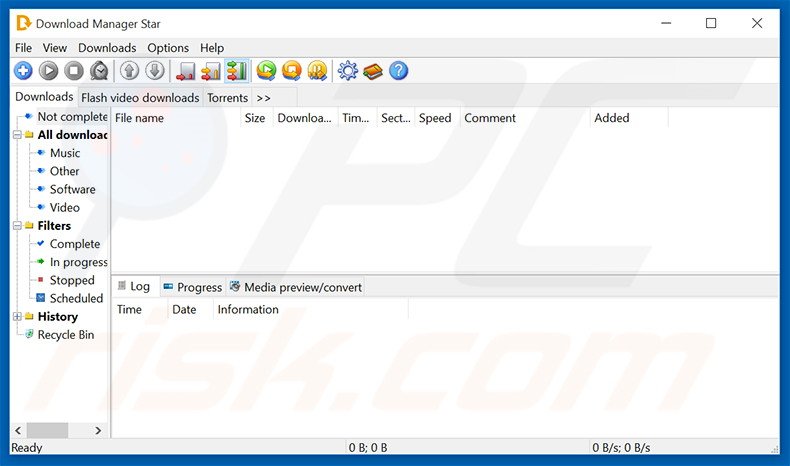
Task: Open the Downloads menu
Action: pos(107,48)
